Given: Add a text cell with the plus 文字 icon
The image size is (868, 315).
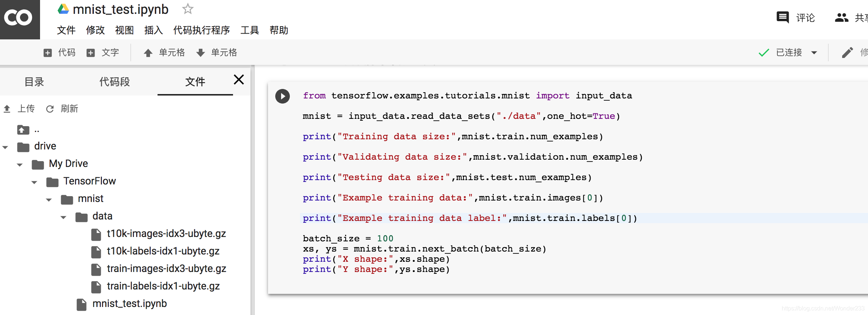Looking at the screenshot, I should (91, 53).
